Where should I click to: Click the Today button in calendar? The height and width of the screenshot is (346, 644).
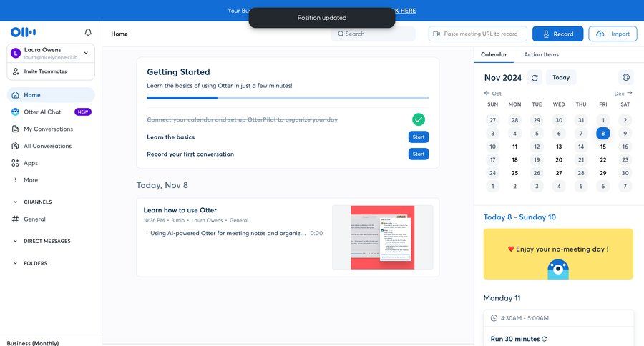560,77
